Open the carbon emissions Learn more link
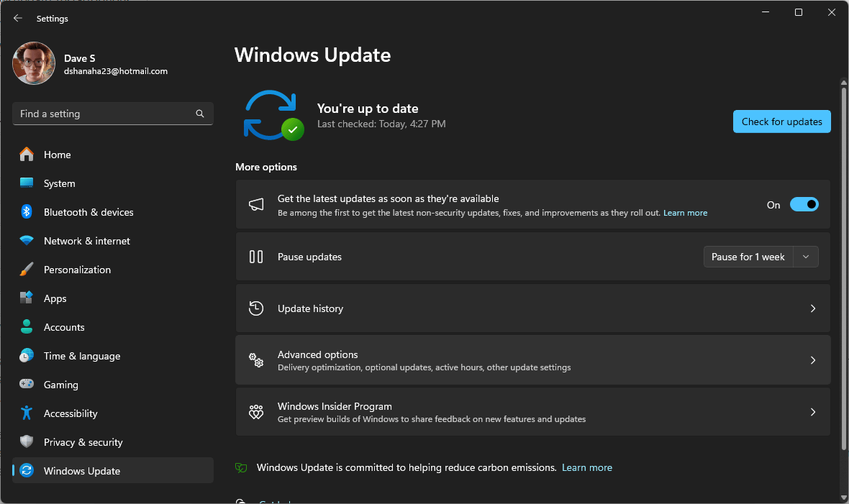 [586, 467]
